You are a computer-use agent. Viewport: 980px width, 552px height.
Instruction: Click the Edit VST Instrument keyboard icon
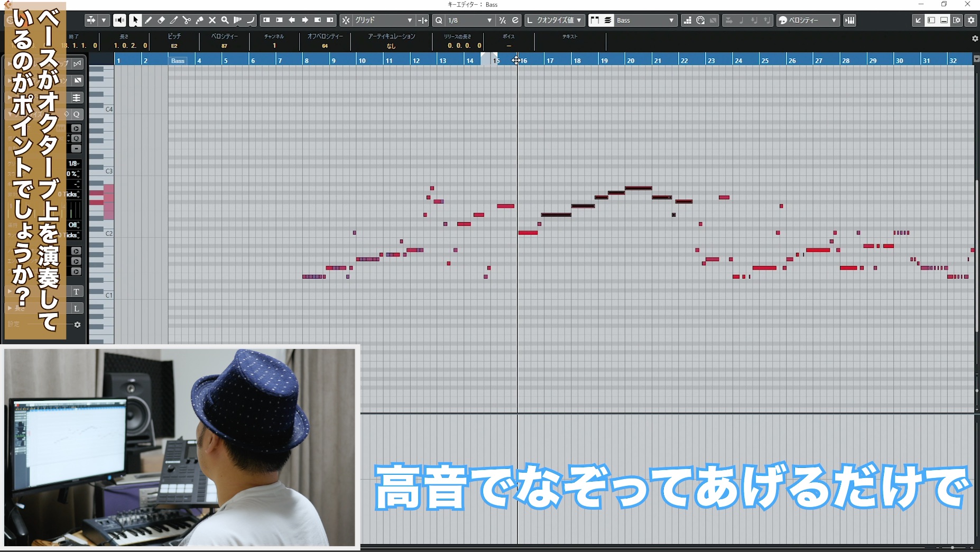850,20
